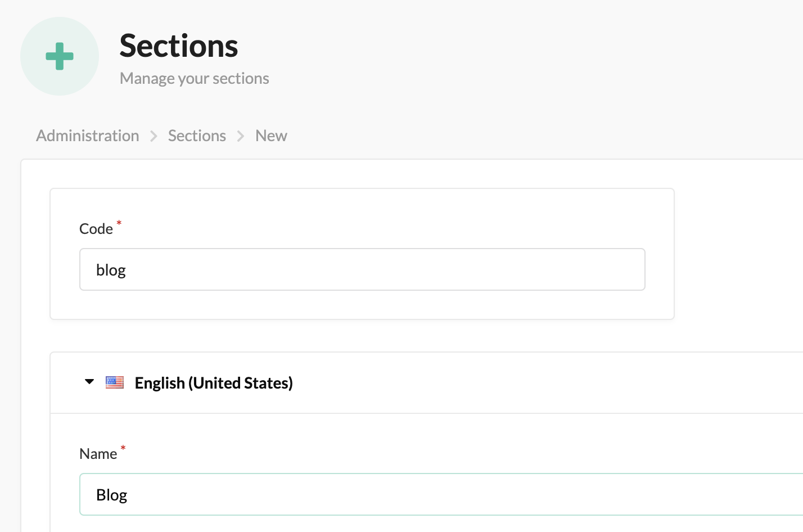Click the word Blog in the Name field
This screenshot has width=803, height=532.
(x=112, y=495)
